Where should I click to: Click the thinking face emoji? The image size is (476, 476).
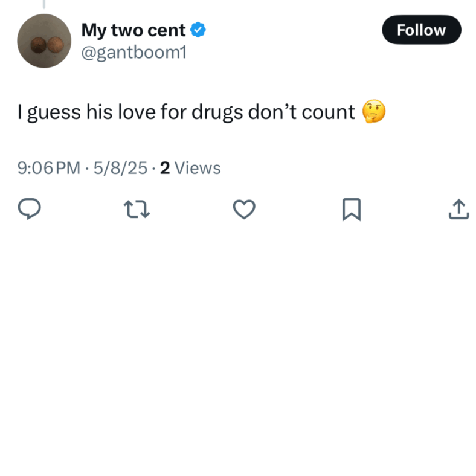pyautogui.click(x=374, y=111)
